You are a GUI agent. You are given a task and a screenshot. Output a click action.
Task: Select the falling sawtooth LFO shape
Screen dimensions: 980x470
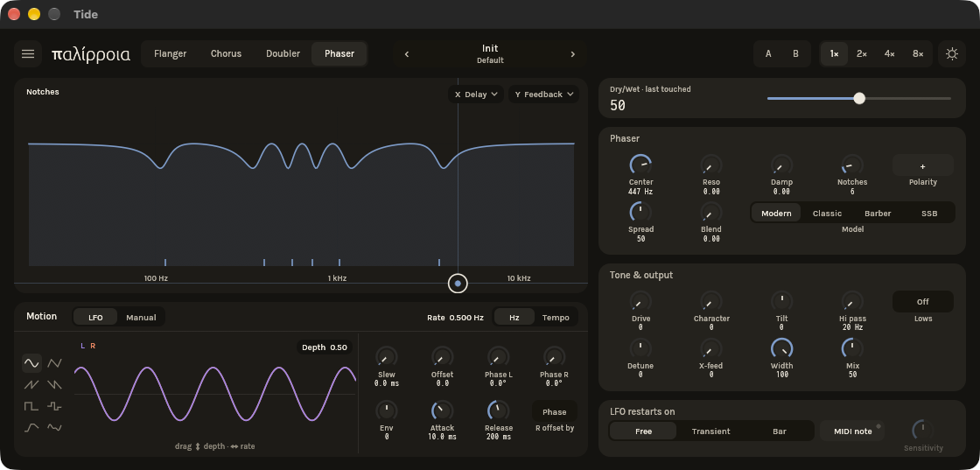[x=55, y=384]
